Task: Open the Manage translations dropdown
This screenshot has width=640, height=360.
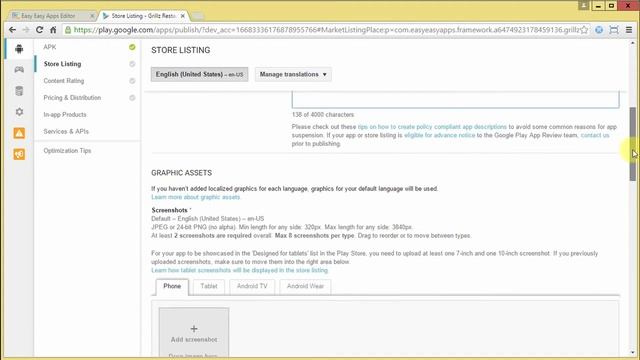Action: point(293,74)
